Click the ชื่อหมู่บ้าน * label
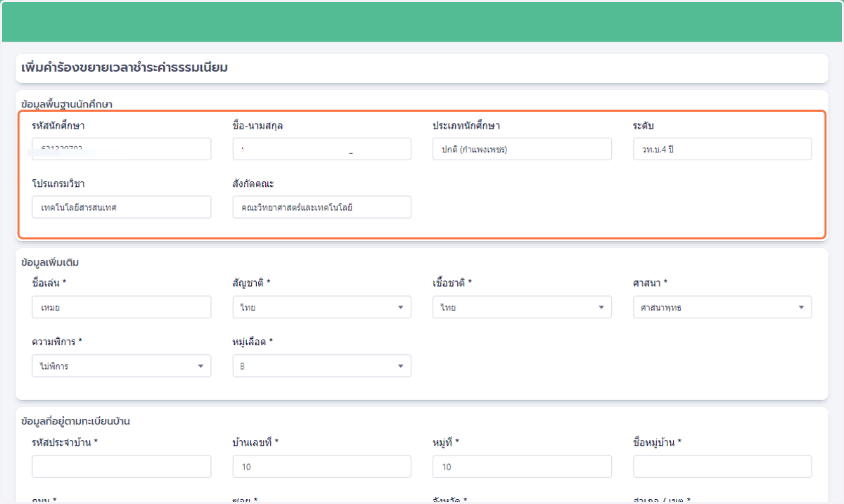 658,442
